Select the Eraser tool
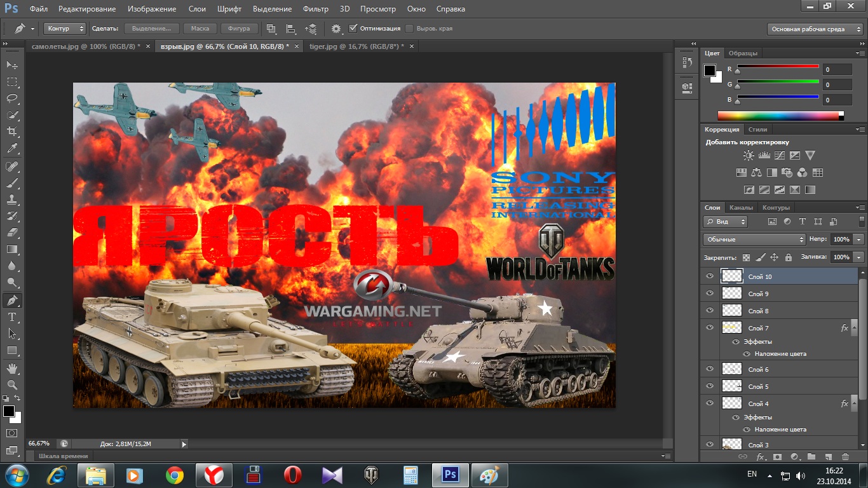Viewport: 868px width, 488px height. 11,233
